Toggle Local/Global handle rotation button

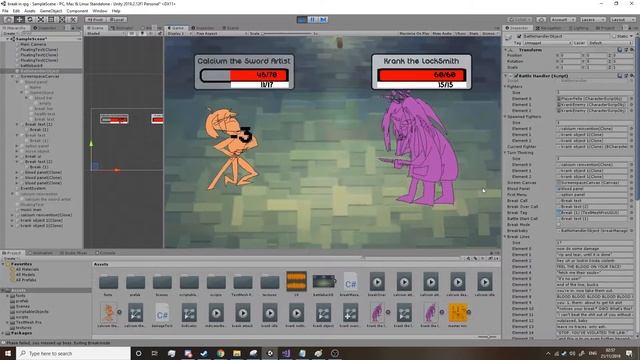click(x=117, y=20)
